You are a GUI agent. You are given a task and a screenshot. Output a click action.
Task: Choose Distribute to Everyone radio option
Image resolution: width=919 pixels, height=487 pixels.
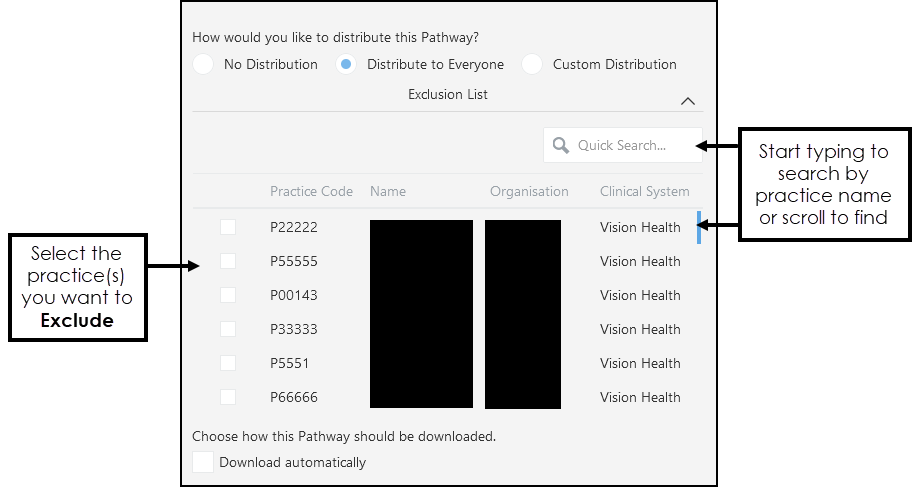click(x=345, y=65)
